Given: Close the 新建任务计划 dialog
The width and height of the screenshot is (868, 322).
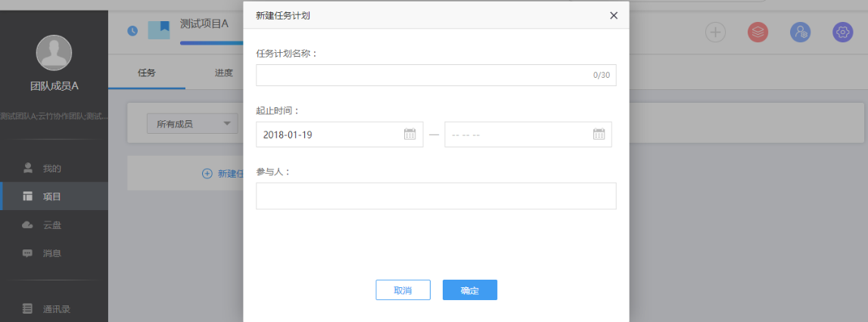Looking at the screenshot, I should [614, 15].
